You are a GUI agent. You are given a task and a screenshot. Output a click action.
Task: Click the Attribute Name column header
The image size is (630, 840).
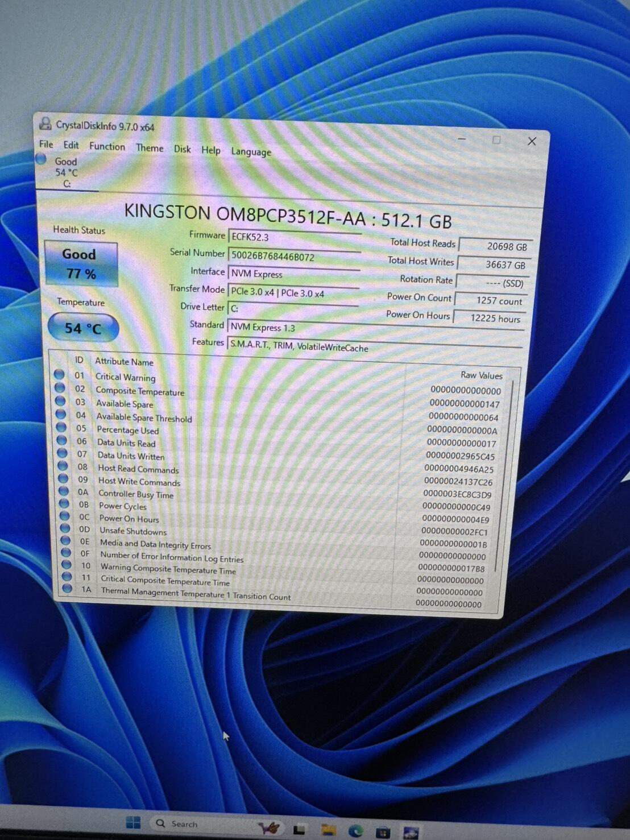click(124, 361)
